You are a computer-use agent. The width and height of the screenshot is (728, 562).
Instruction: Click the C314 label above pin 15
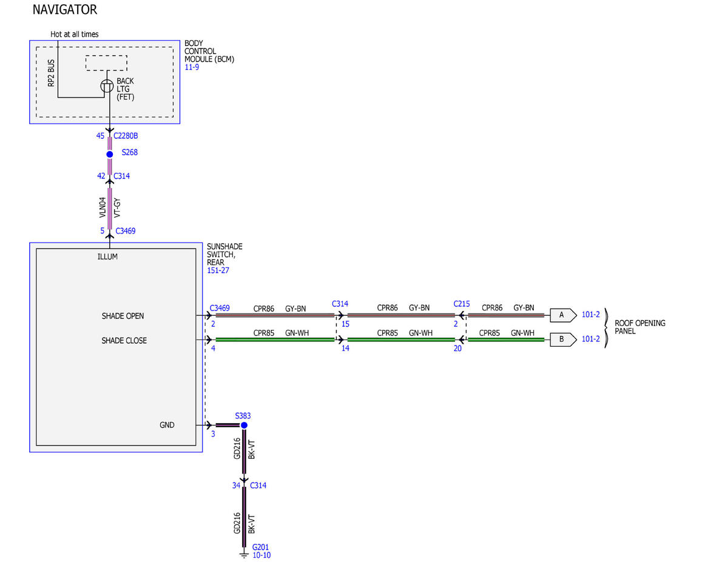(340, 304)
